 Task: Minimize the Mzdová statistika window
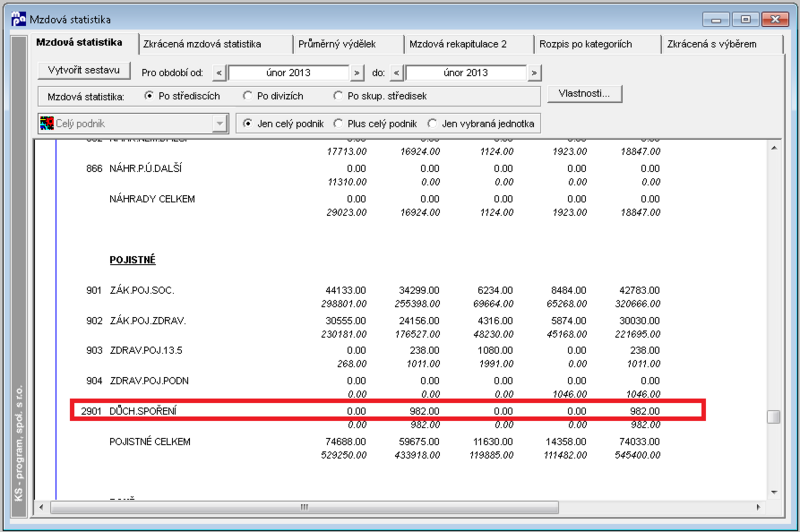[x=716, y=19]
